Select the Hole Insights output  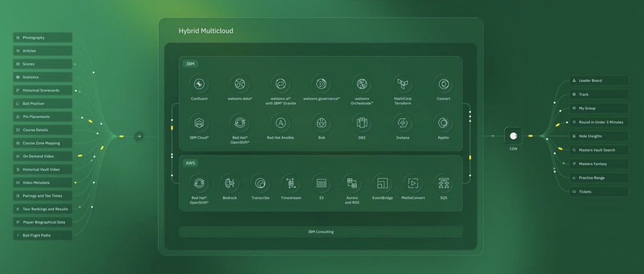pyautogui.click(x=599, y=136)
